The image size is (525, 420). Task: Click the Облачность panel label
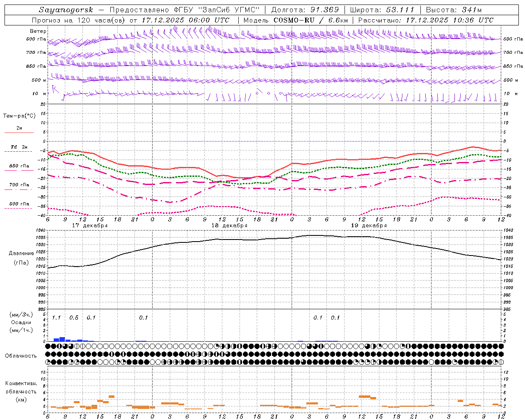21,356
